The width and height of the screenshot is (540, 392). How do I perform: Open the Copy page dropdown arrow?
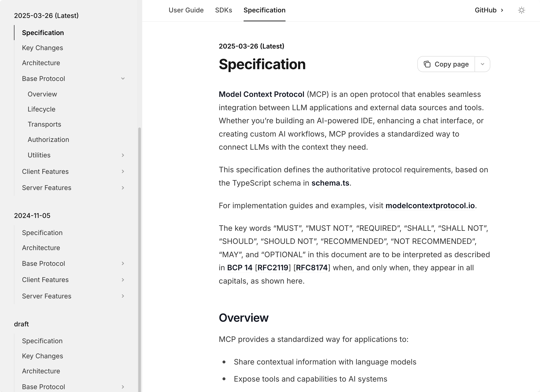(x=482, y=64)
